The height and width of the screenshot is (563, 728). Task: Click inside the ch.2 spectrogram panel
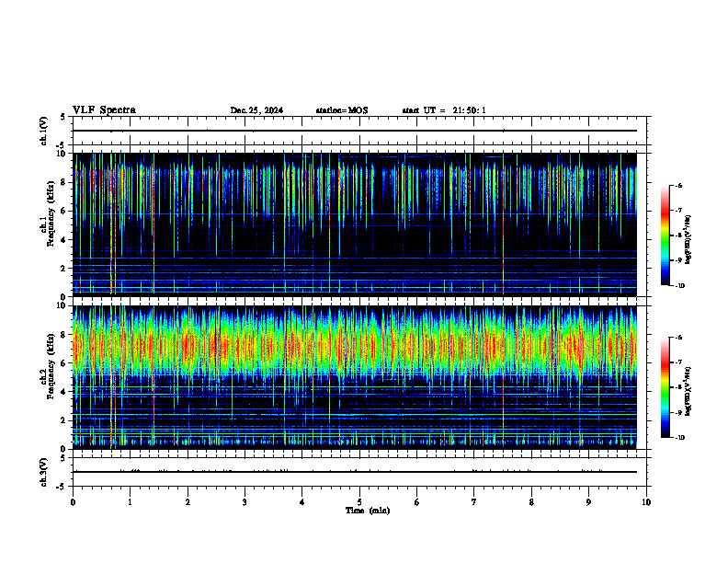pos(355,377)
